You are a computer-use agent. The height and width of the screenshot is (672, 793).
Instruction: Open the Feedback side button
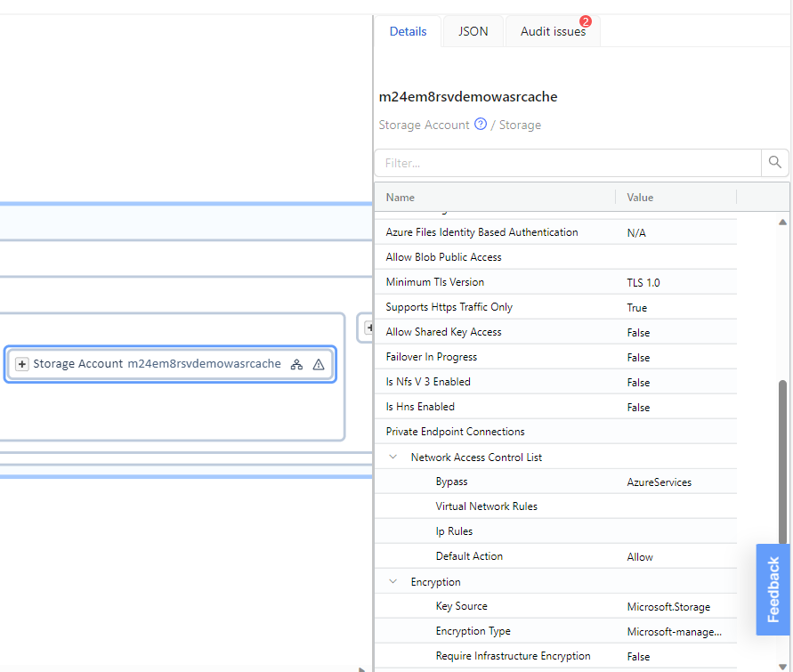point(773,589)
